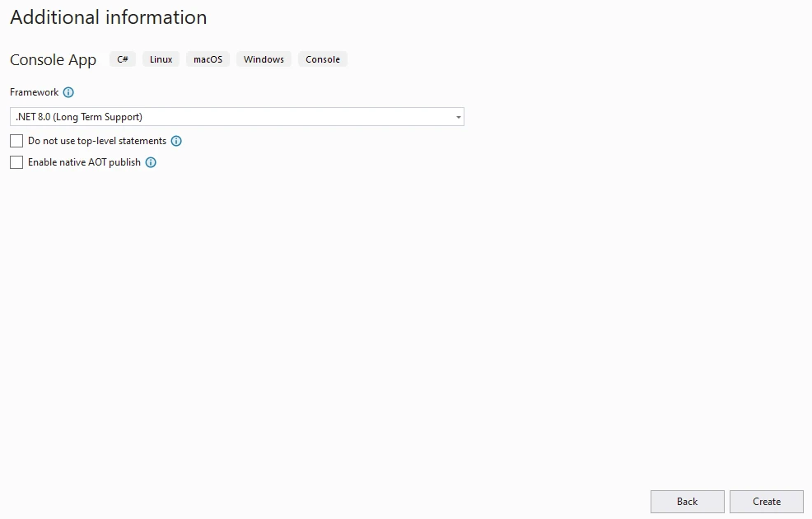The width and height of the screenshot is (812, 519).
Task: Enable the native AOT publish checkbox
Action: pyautogui.click(x=16, y=162)
